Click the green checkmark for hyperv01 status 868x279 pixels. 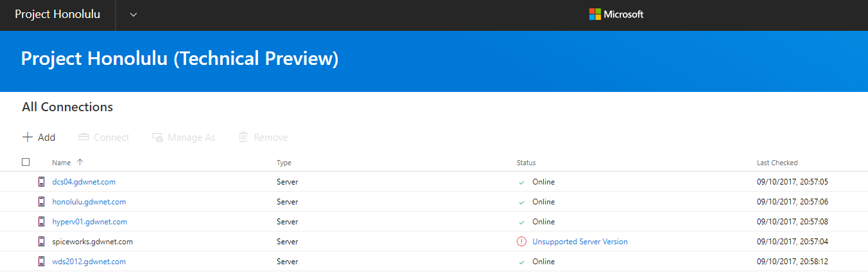click(x=521, y=222)
